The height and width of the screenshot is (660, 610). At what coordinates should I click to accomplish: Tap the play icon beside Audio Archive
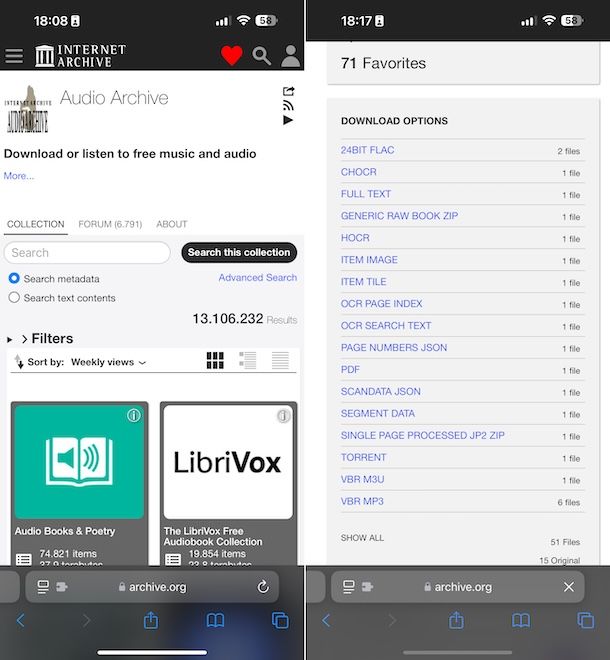(x=288, y=120)
